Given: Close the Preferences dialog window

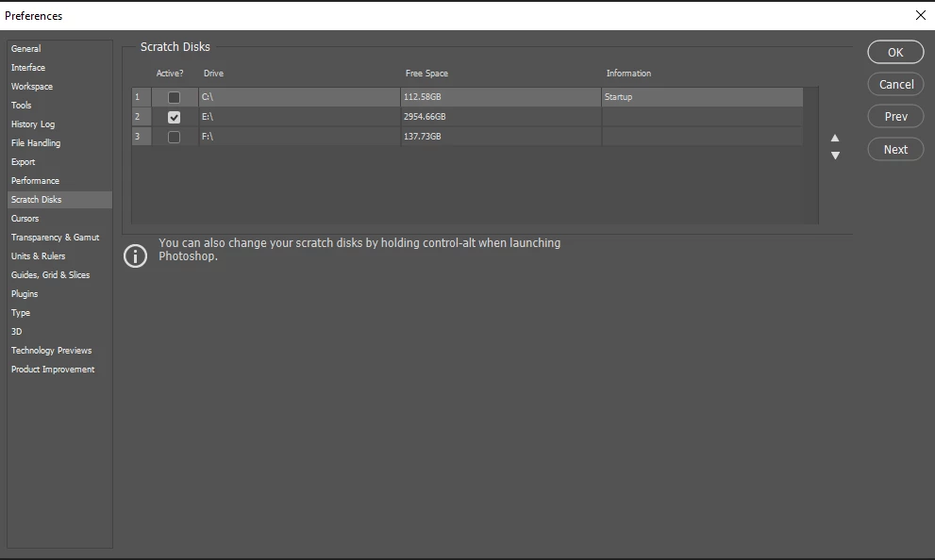Looking at the screenshot, I should [920, 15].
